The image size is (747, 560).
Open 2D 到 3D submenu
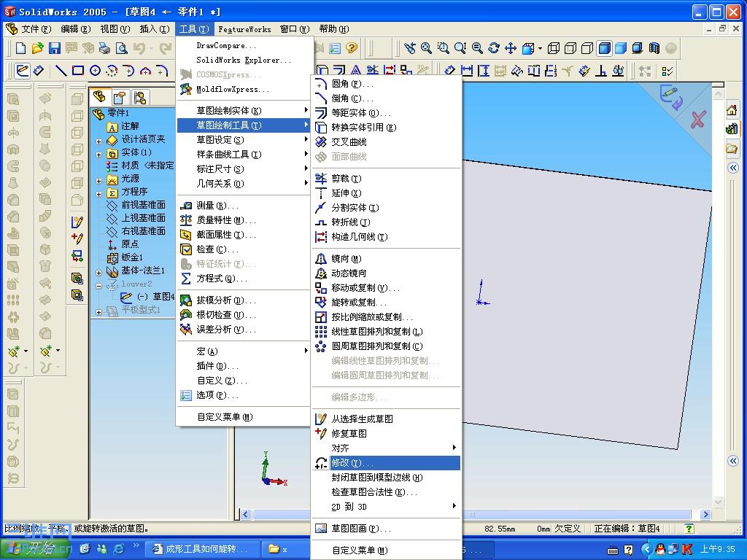[387, 507]
